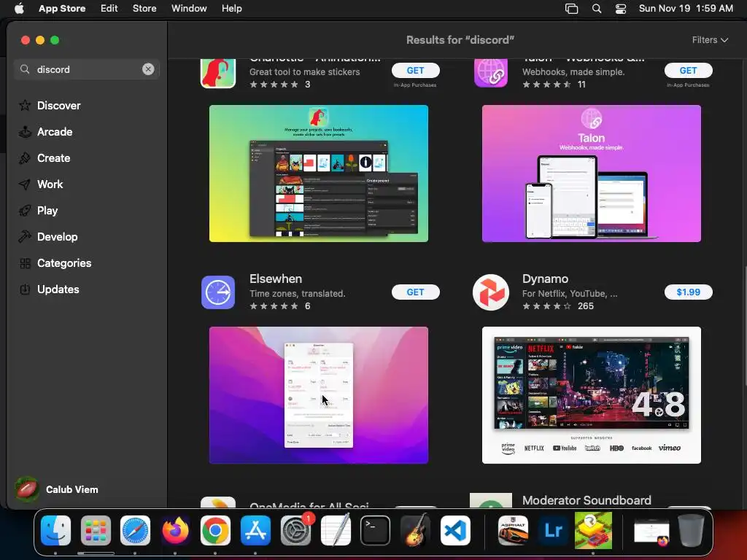The image size is (747, 560).
Task: Launch Google Chrome from the Dock
Action: 215,531
